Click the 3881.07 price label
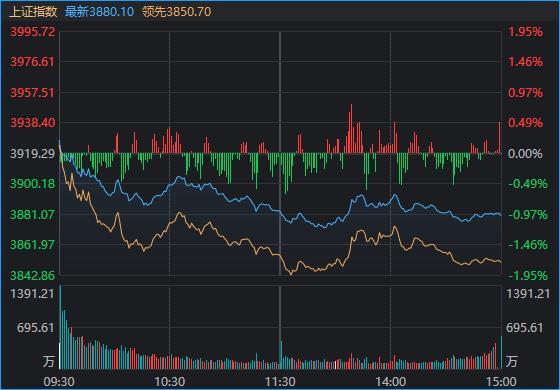This screenshot has width=560, height=390. [x=33, y=215]
